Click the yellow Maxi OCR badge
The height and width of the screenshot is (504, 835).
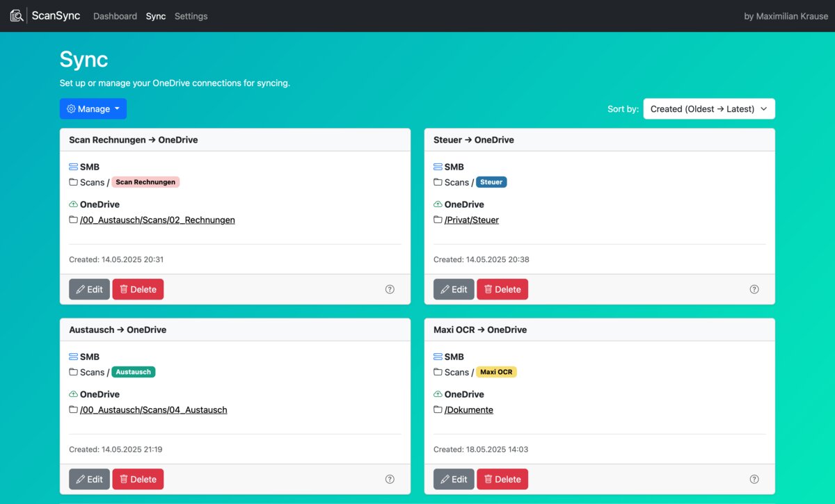coord(496,372)
